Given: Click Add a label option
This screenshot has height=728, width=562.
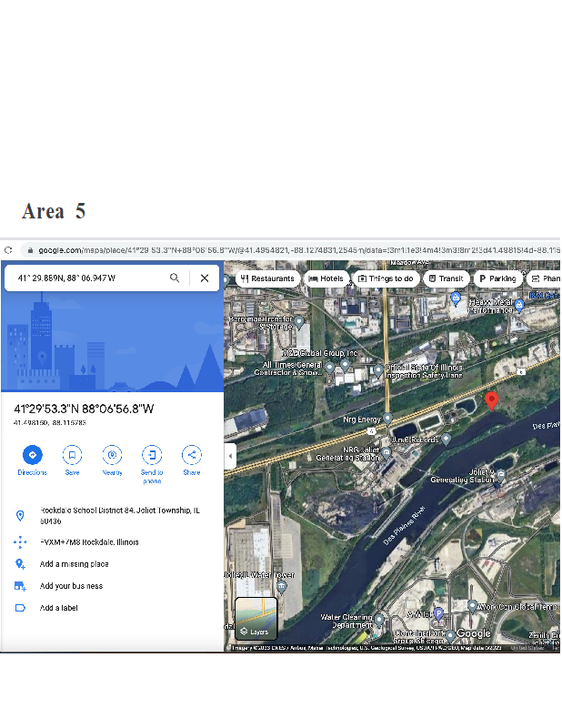Looking at the screenshot, I should coord(58,608).
